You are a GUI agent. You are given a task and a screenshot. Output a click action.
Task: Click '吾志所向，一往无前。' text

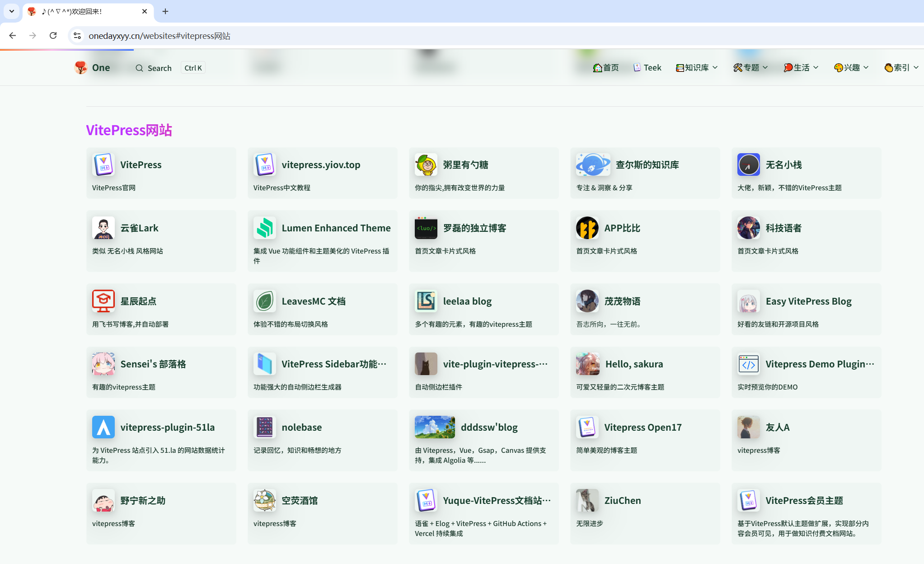point(610,324)
